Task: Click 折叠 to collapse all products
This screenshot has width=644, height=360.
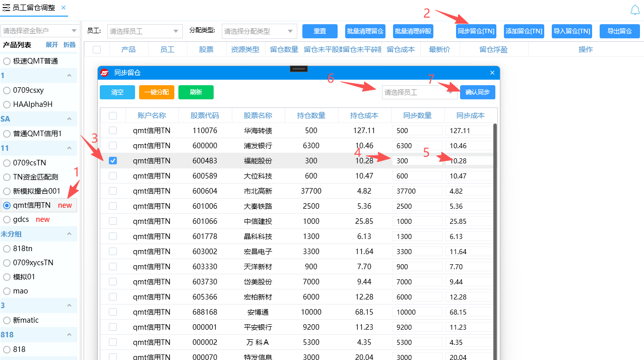Action: click(70, 45)
